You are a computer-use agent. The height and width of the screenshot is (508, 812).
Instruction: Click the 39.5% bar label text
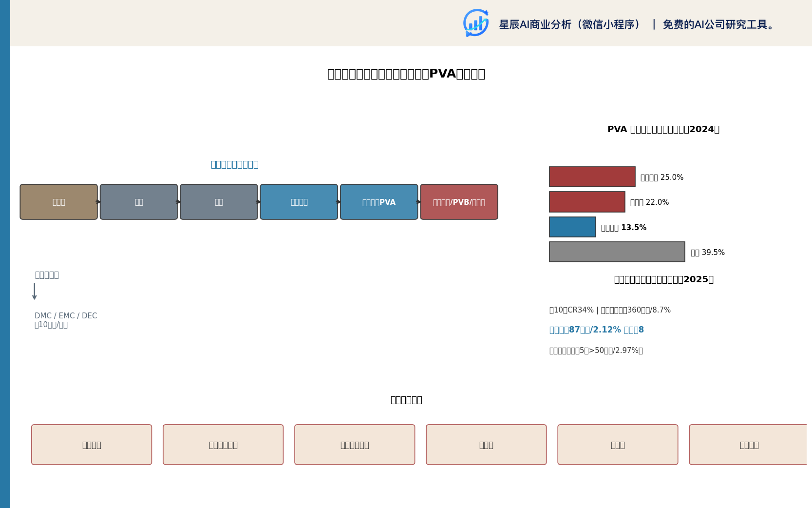(x=708, y=253)
